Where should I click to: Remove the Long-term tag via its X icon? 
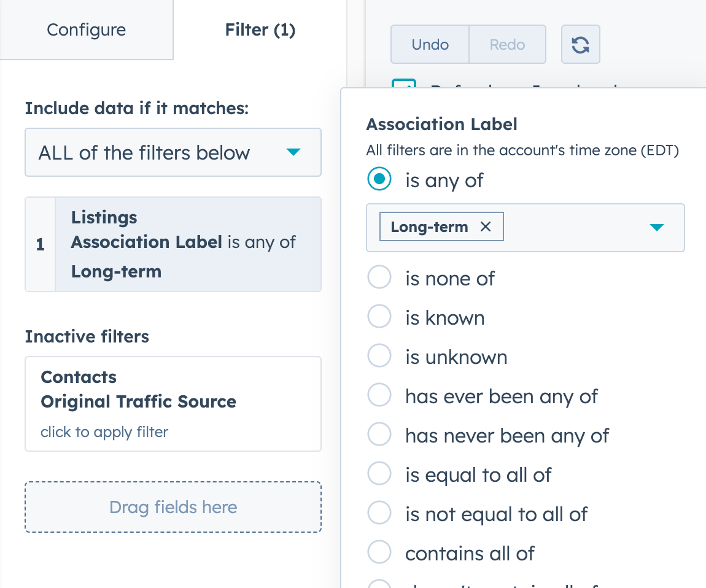tap(485, 226)
